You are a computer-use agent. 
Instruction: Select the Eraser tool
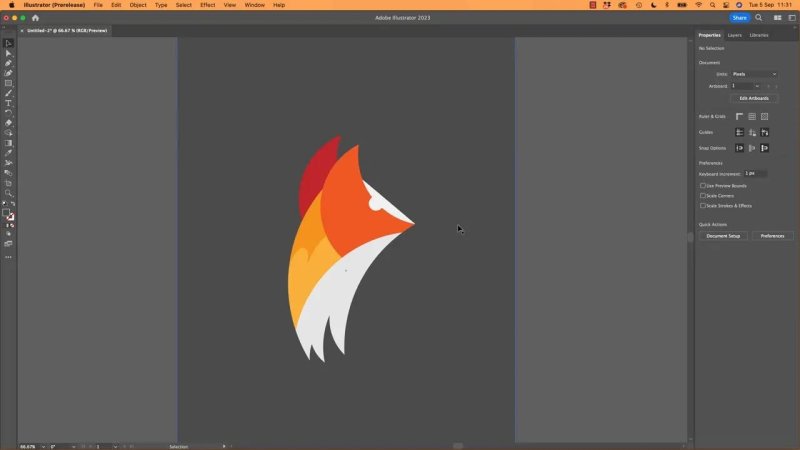coord(8,123)
